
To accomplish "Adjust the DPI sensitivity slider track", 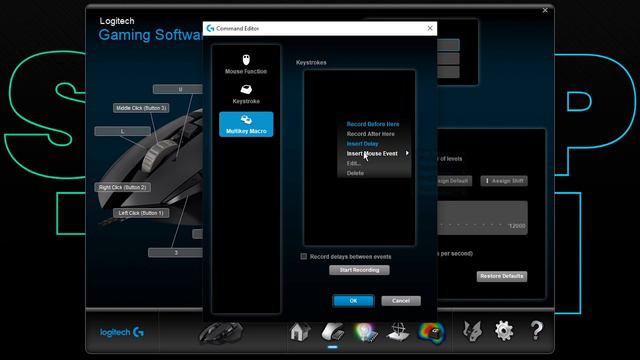I will 482,218.
